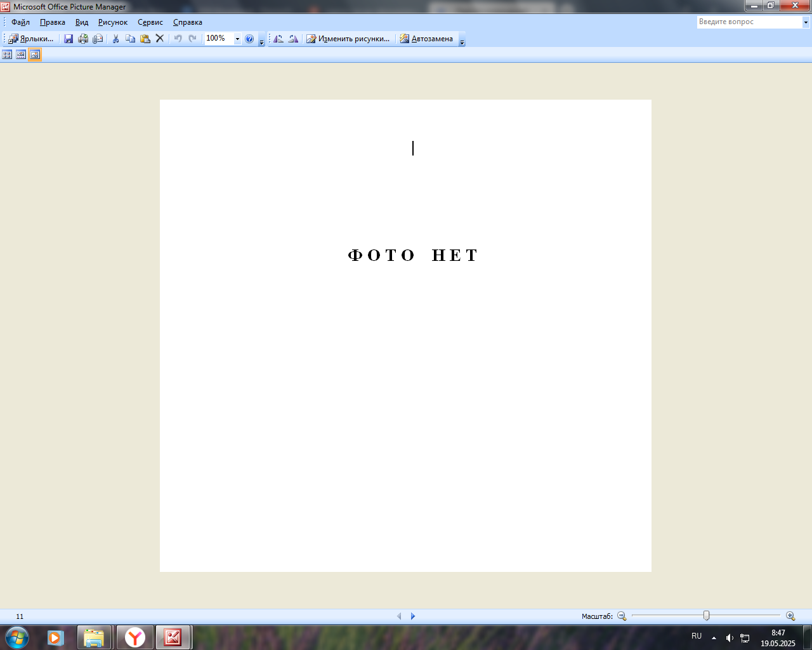The width and height of the screenshot is (812, 650).
Task: Click the Show desktop strip
Action: tap(807, 637)
